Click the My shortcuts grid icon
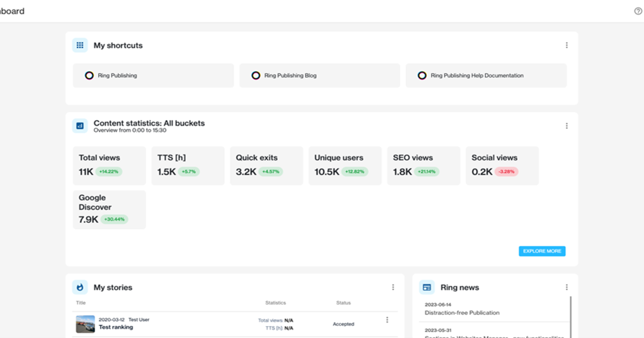 [79, 45]
